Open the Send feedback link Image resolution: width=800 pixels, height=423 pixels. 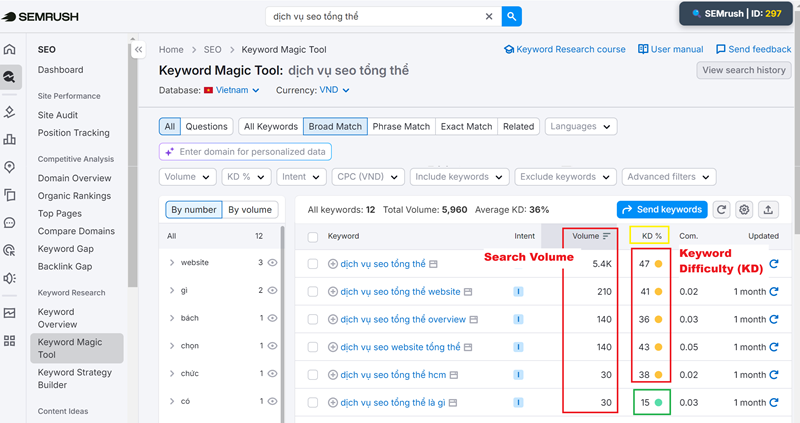tap(754, 49)
